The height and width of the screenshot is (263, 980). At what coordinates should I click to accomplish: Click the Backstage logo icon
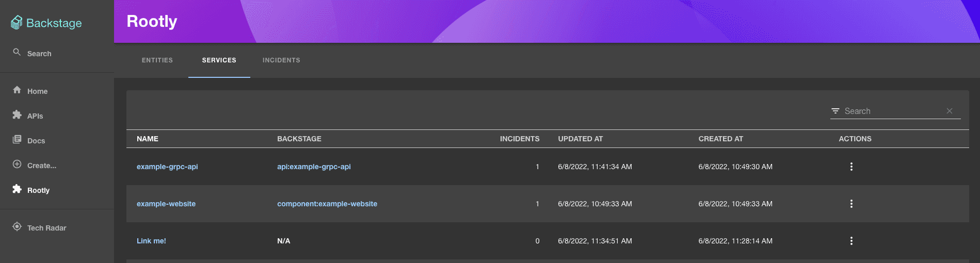(x=17, y=22)
